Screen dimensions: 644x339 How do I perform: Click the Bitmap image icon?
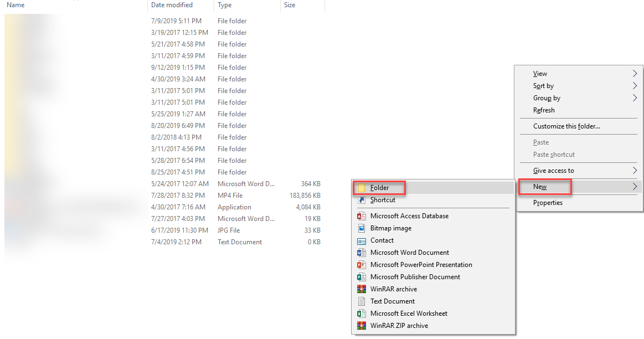[362, 228]
